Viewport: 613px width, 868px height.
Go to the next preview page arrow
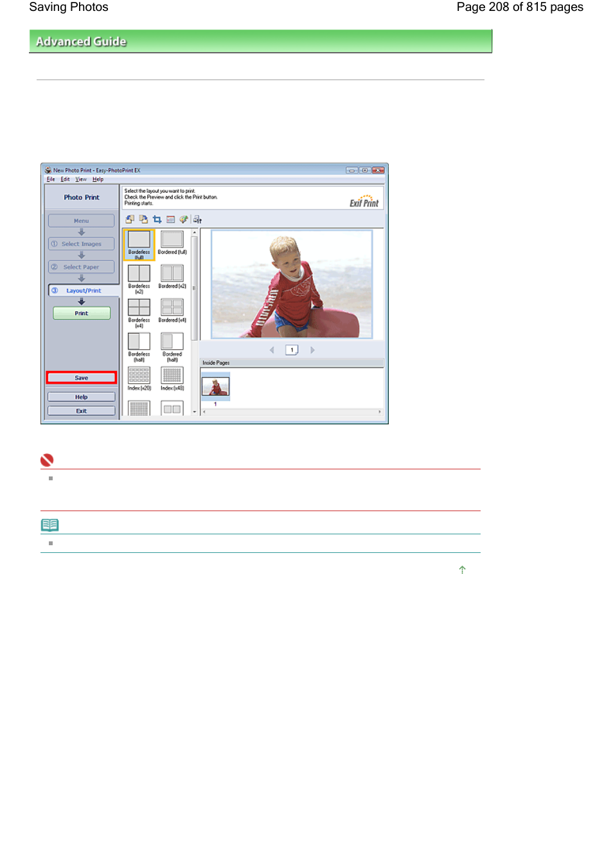tap(312, 350)
